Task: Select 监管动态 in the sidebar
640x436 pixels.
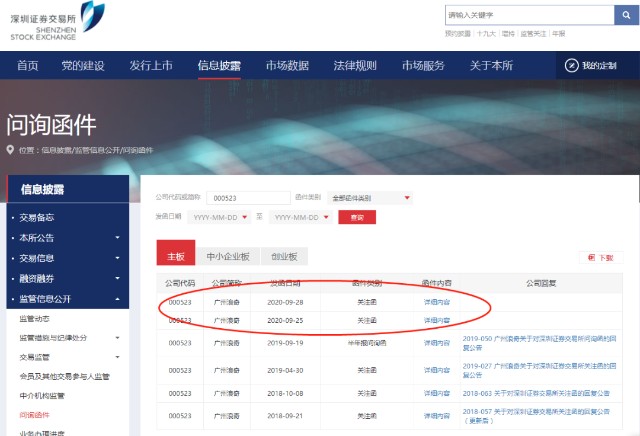Action: coord(35,318)
